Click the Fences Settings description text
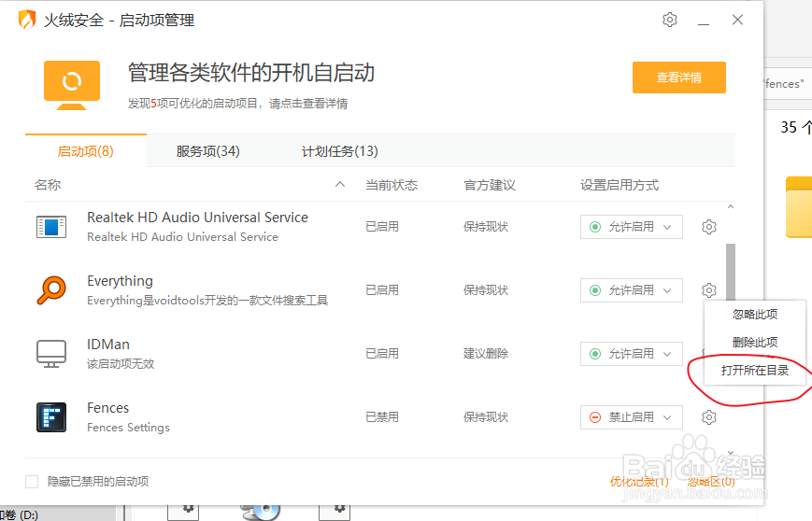 click(x=128, y=428)
